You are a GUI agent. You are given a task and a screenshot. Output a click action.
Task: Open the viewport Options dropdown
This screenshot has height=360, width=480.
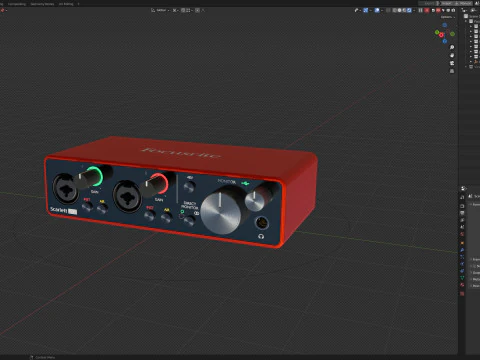pyautogui.click(x=448, y=17)
